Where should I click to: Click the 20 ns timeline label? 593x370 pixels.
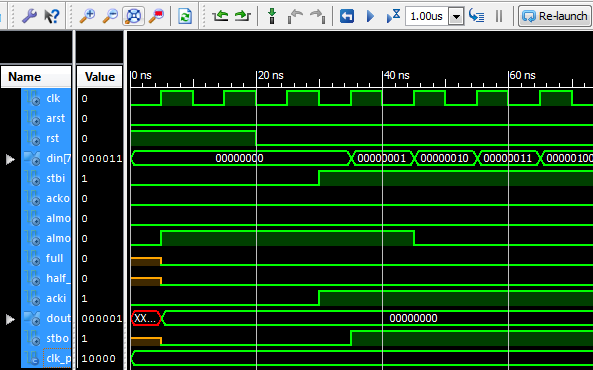pos(270,75)
